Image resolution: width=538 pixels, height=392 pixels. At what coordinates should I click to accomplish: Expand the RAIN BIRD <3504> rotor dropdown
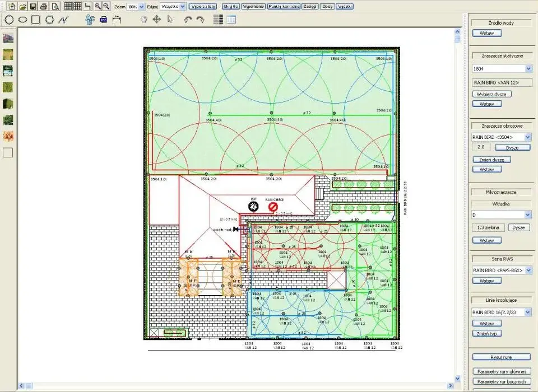528,137
